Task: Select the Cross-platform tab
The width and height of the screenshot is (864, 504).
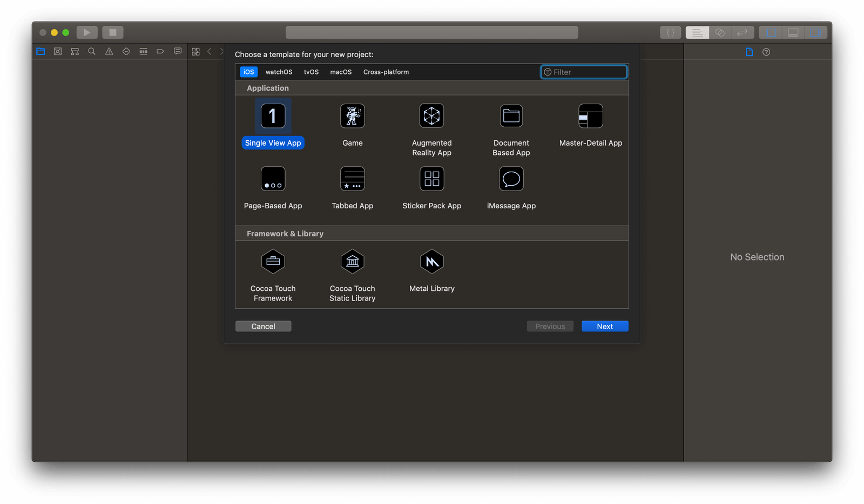Action: click(386, 72)
